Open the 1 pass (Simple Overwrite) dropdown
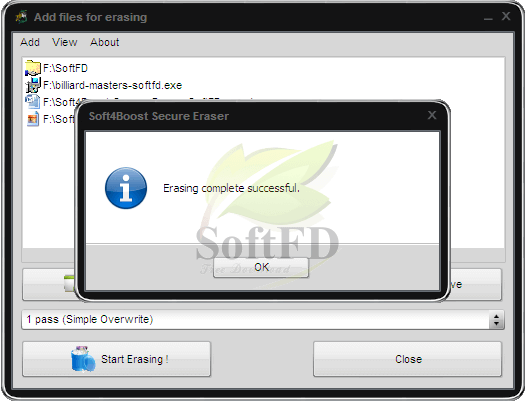The width and height of the screenshot is (526, 402). (263, 319)
